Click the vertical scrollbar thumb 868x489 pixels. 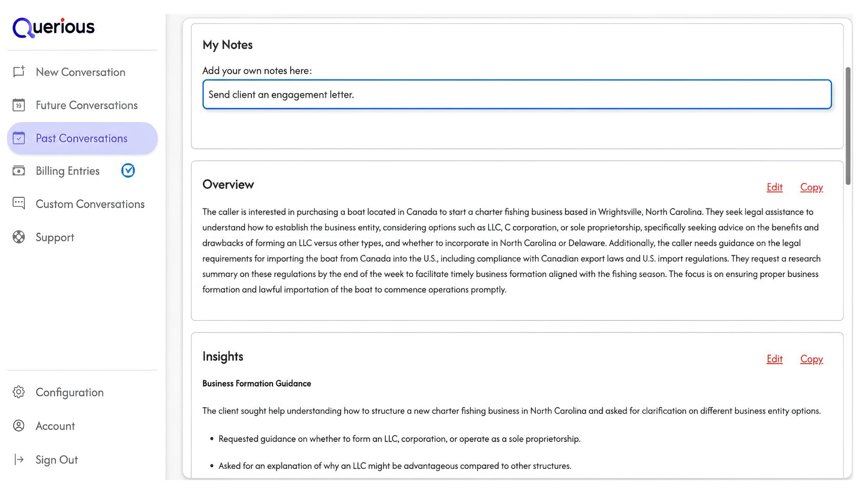848,126
